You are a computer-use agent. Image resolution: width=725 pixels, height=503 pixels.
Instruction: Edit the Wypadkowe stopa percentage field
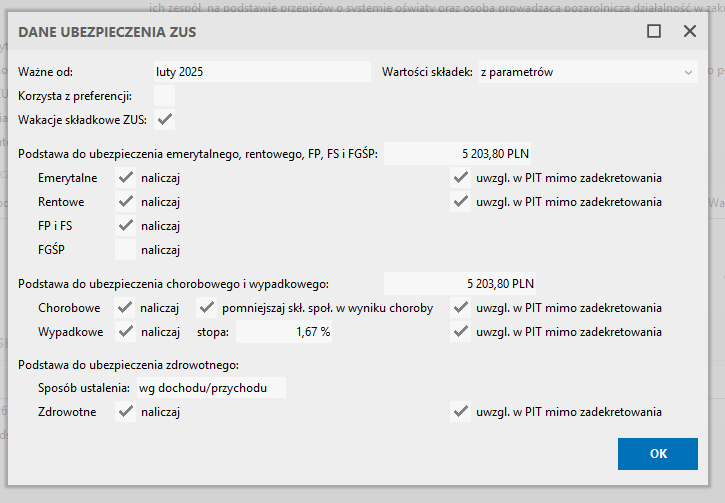click(284, 332)
